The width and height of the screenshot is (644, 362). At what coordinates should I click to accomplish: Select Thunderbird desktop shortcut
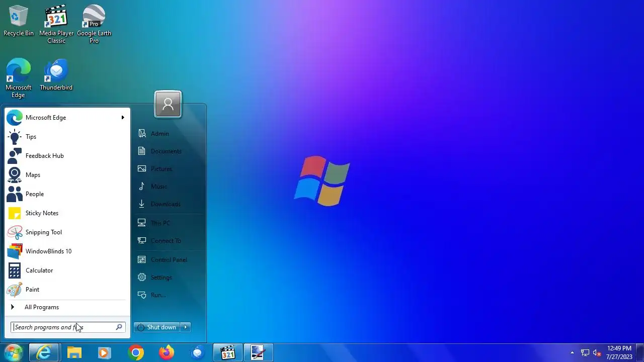[x=56, y=75]
